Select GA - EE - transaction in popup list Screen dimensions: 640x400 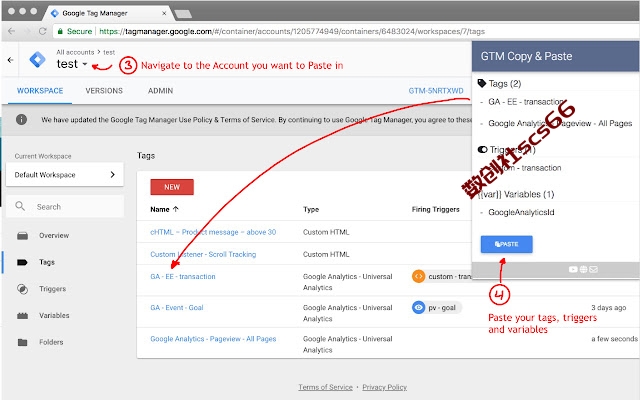click(x=526, y=102)
